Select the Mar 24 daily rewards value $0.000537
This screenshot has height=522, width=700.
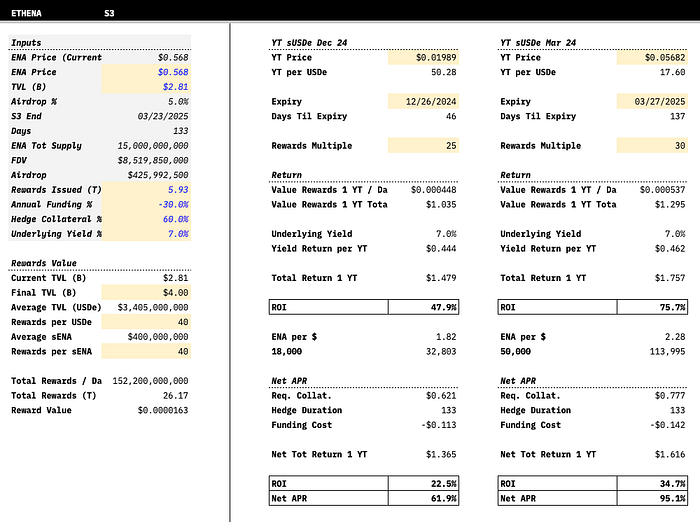coord(662,190)
